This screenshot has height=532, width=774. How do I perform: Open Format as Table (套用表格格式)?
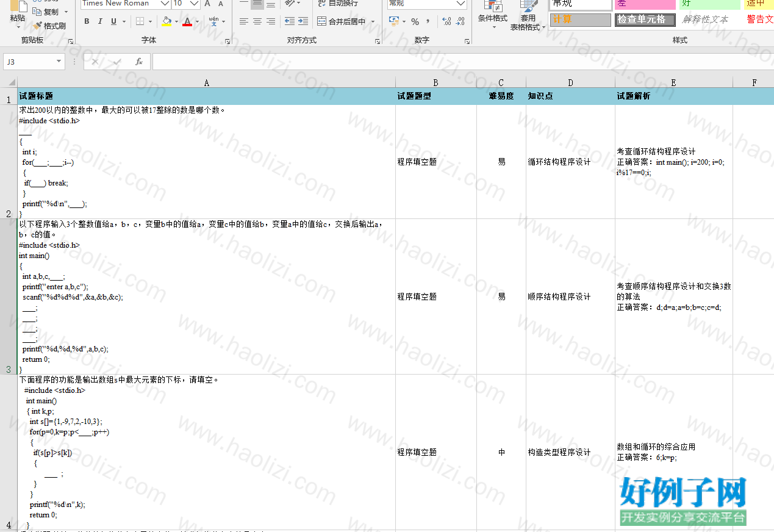(528, 16)
